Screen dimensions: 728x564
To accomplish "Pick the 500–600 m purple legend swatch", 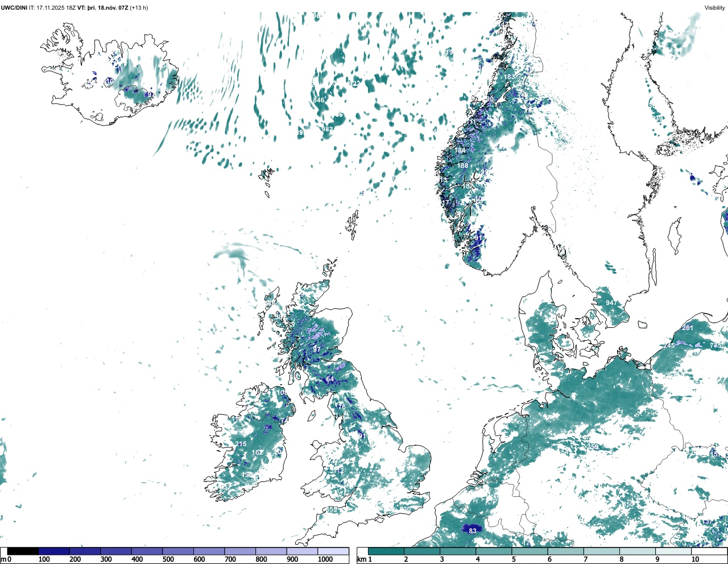I will click(178, 551).
